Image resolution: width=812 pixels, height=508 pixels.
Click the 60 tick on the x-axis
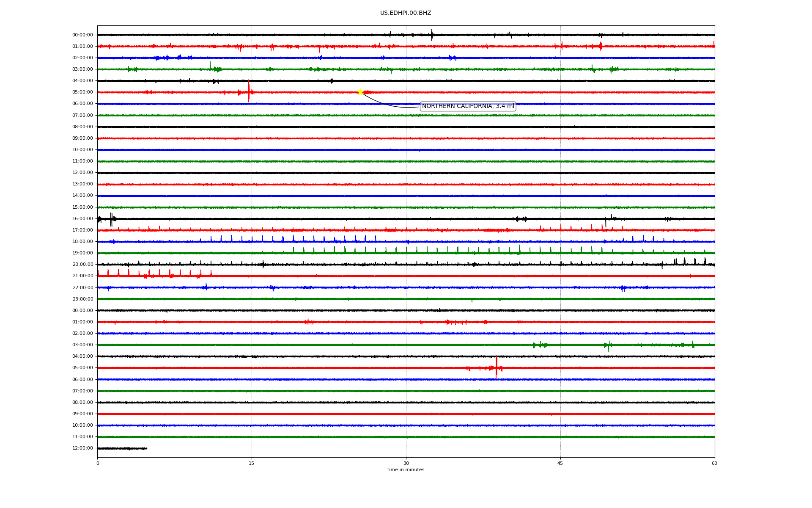[x=714, y=463]
